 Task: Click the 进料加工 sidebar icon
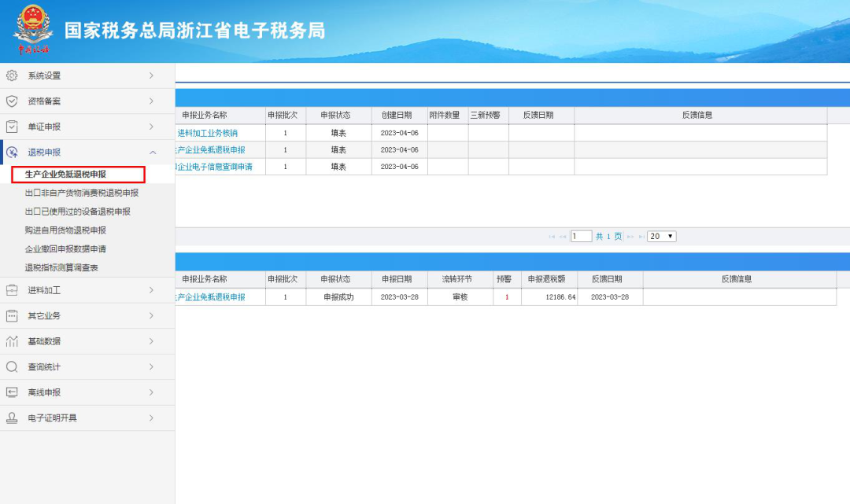(x=11, y=290)
